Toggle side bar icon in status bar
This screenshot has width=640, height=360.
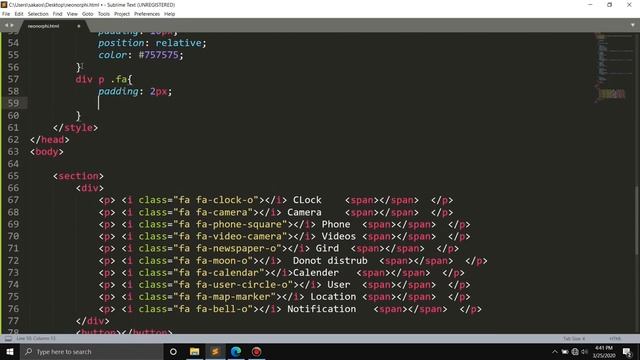(8, 338)
